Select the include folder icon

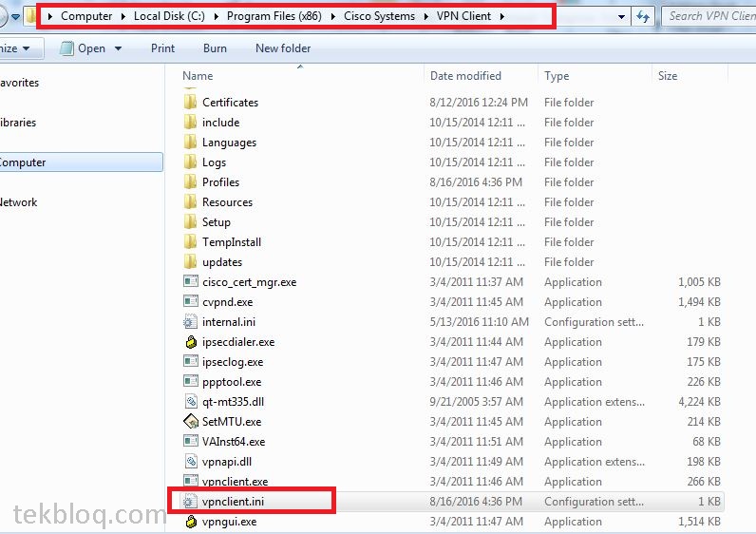[191, 122]
